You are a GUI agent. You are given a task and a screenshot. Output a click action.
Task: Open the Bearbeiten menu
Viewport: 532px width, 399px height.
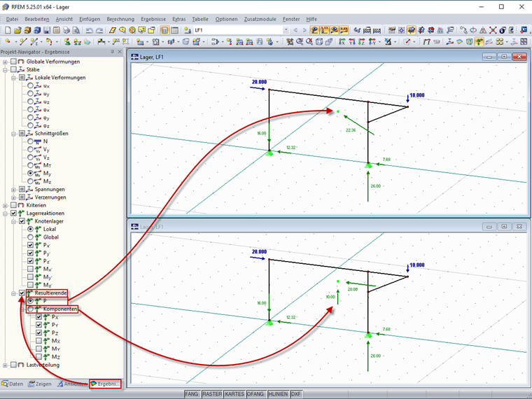click(36, 19)
